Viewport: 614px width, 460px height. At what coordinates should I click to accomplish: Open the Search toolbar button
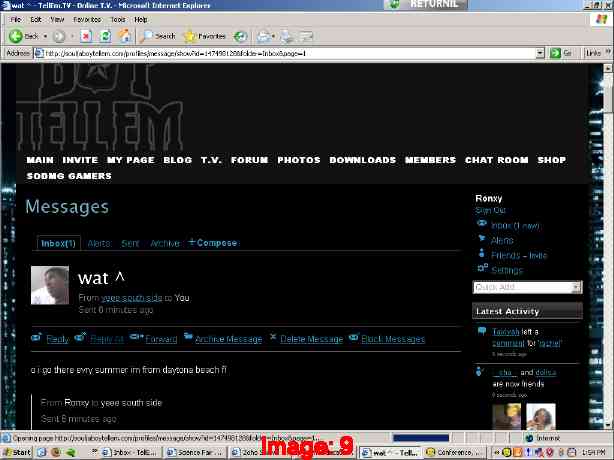(x=157, y=36)
